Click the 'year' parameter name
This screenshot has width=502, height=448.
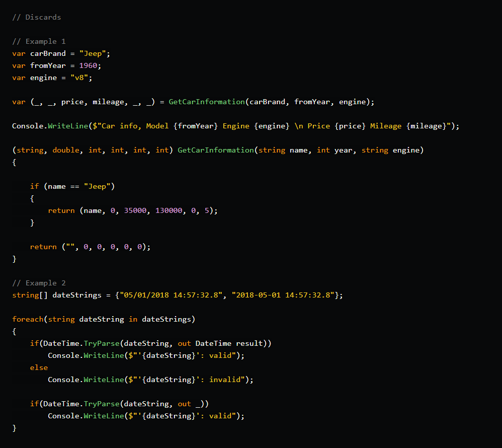click(x=343, y=151)
